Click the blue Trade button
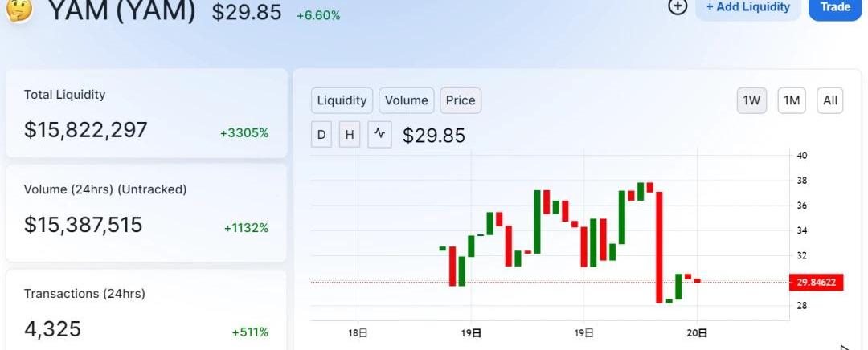The width and height of the screenshot is (868, 350). [x=835, y=8]
